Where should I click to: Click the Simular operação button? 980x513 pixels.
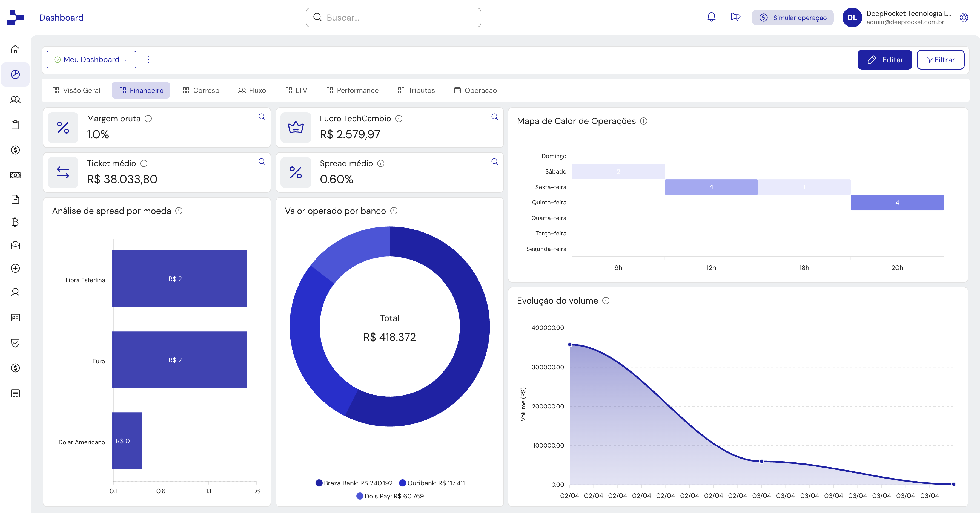tap(792, 18)
